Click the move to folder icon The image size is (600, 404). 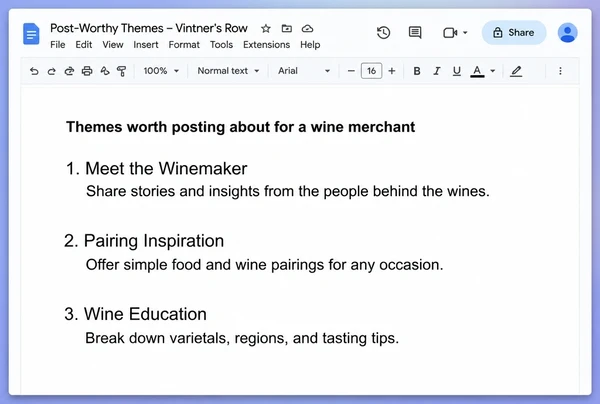coord(287,28)
